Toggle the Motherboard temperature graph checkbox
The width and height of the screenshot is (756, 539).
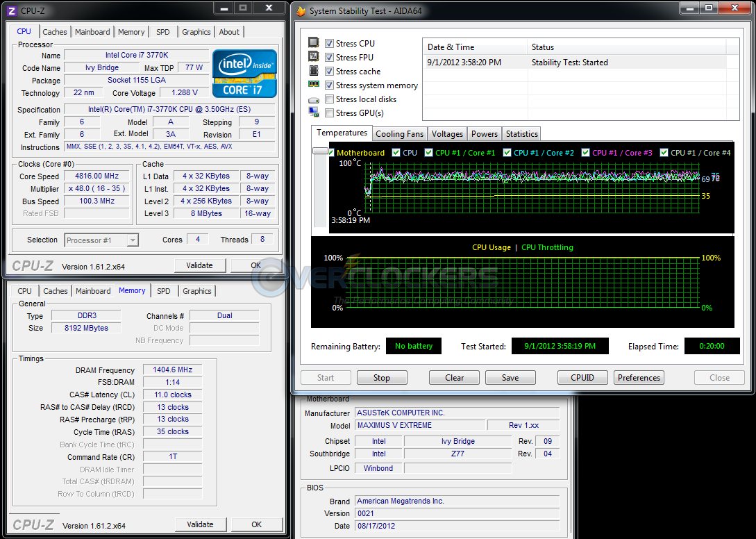pos(331,153)
